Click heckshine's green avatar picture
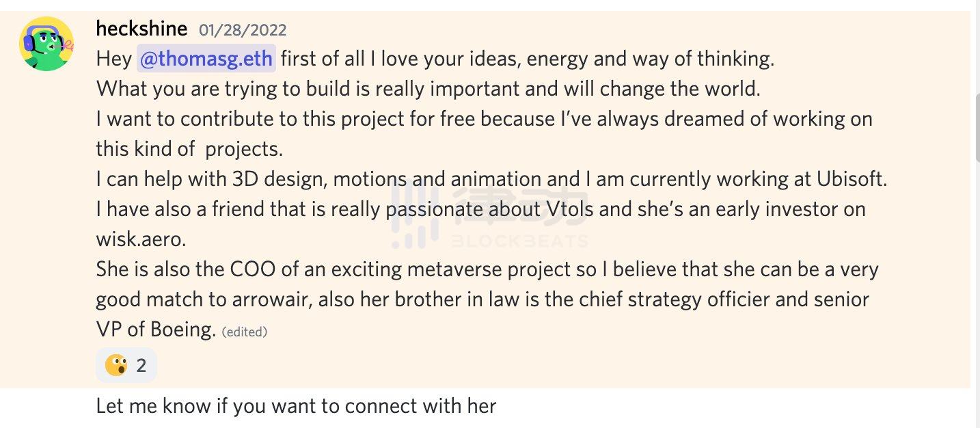980x428 pixels. click(46, 44)
